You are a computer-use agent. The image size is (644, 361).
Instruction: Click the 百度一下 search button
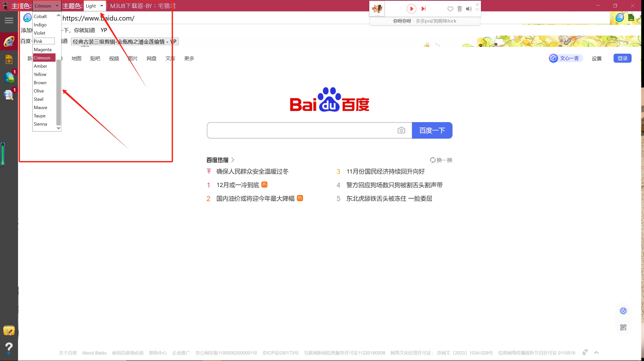432,130
